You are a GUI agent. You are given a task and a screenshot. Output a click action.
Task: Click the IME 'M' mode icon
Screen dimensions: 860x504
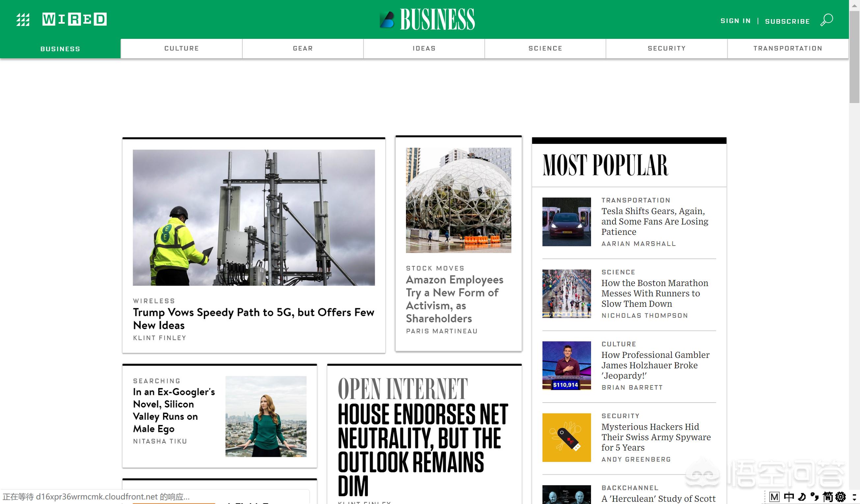(774, 497)
